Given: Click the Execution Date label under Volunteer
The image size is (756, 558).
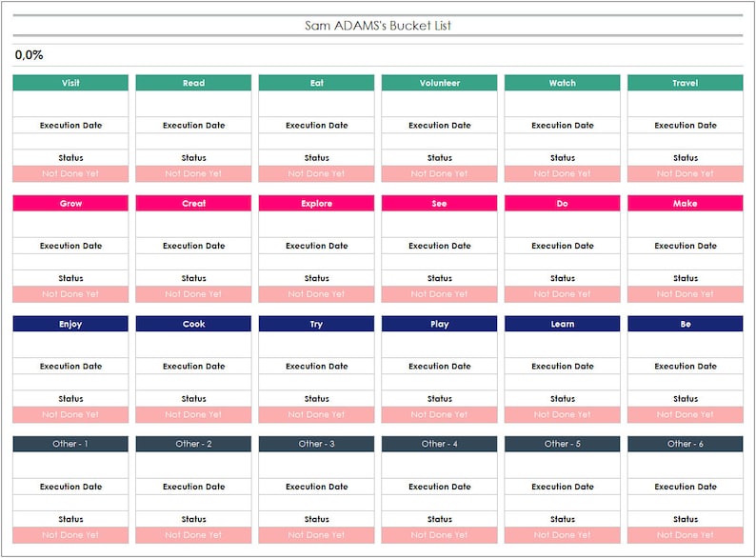Looking at the screenshot, I should pyautogui.click(x=439, y=126).
